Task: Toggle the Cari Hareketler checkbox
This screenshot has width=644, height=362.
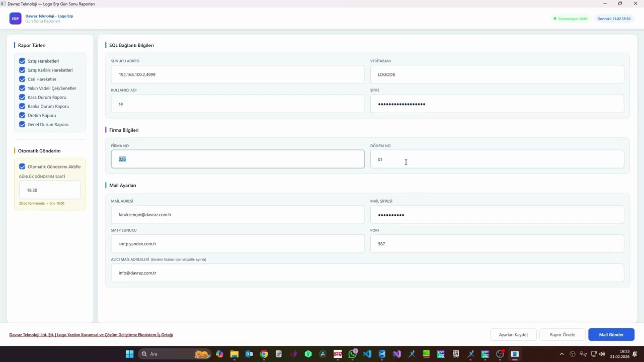Action: point(22,79)
